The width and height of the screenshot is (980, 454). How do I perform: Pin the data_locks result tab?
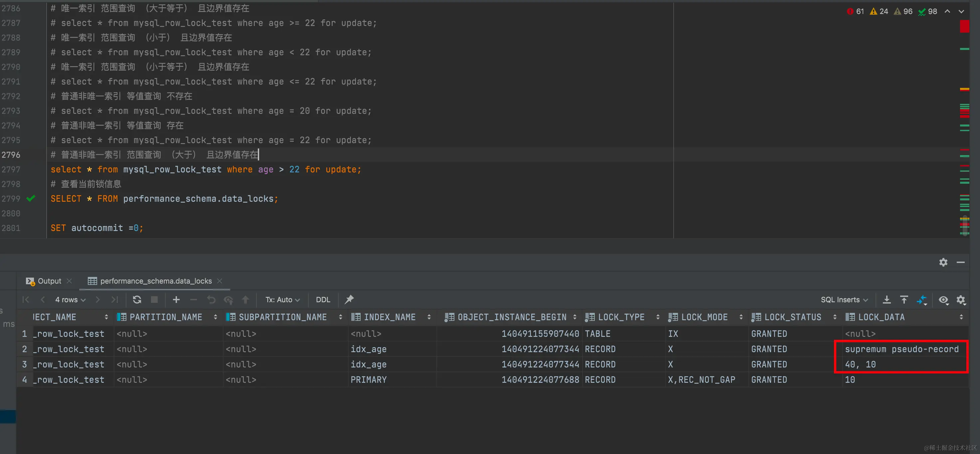349,300
